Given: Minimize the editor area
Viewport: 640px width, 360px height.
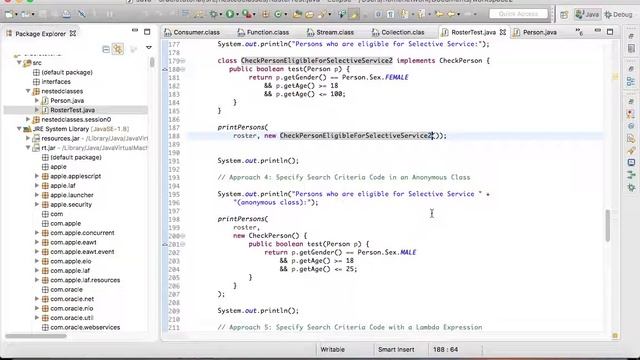Looking at the screenshot, I should [x=598, y=31].
